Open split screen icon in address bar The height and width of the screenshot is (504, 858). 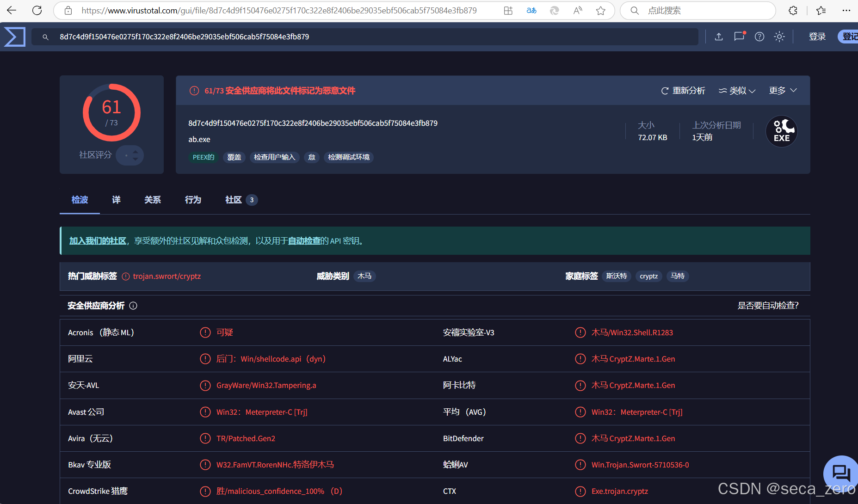(x=508, y=10)
